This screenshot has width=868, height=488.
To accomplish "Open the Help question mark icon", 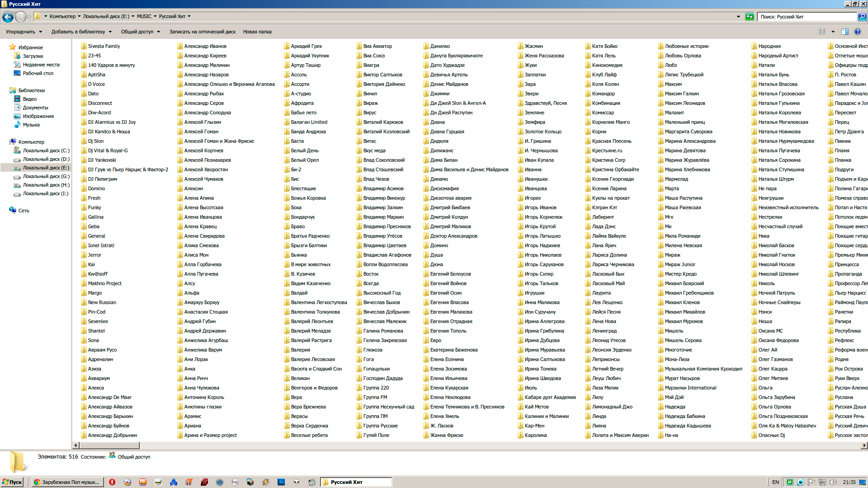I will [x=858, y=32].
